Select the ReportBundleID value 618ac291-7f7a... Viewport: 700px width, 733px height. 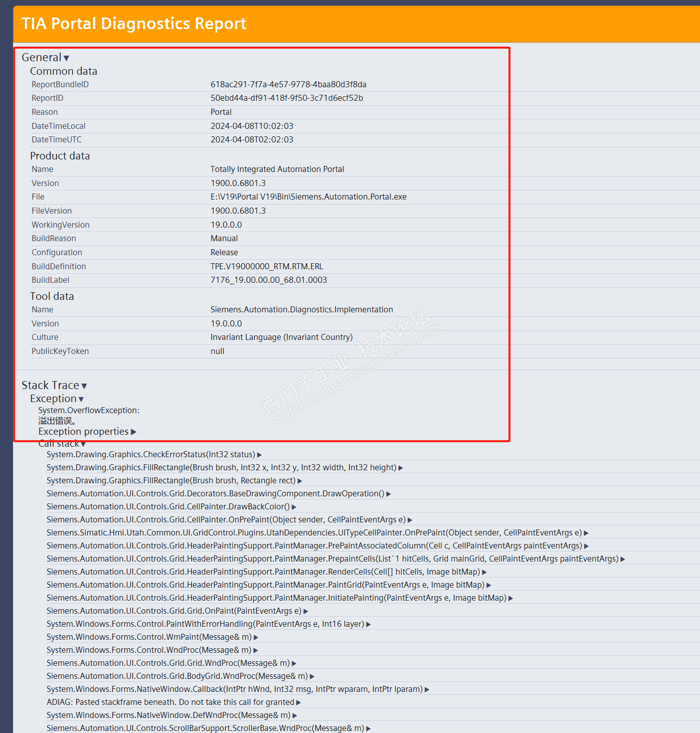(288, 85)
